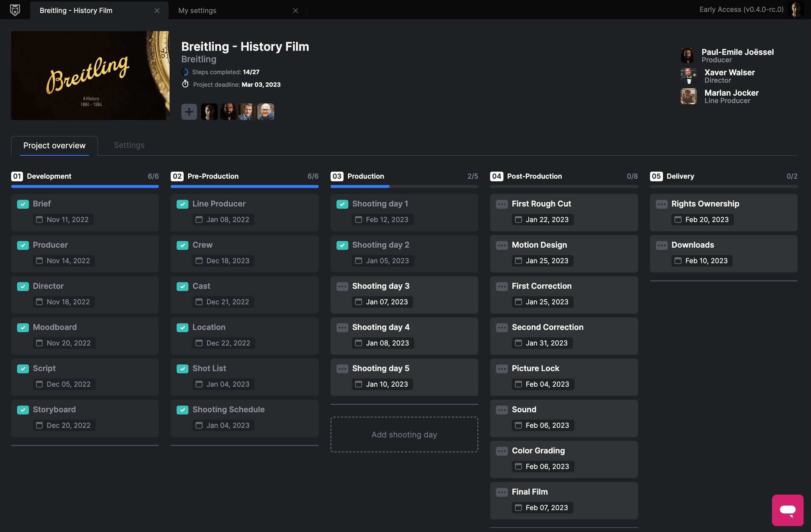Open status menu for Shooting day 4

coord(342,328)
